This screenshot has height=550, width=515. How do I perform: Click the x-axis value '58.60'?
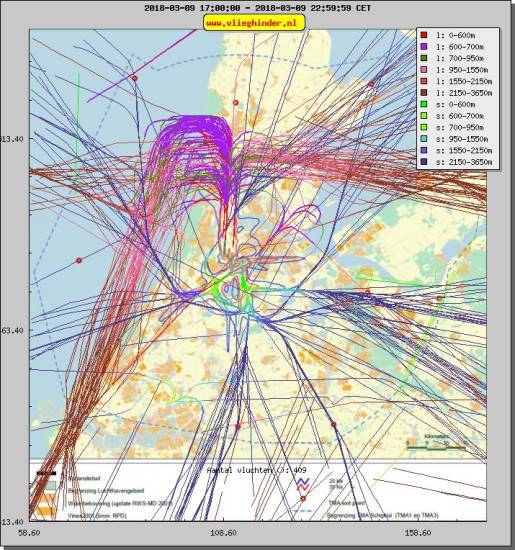click(29, 533)
